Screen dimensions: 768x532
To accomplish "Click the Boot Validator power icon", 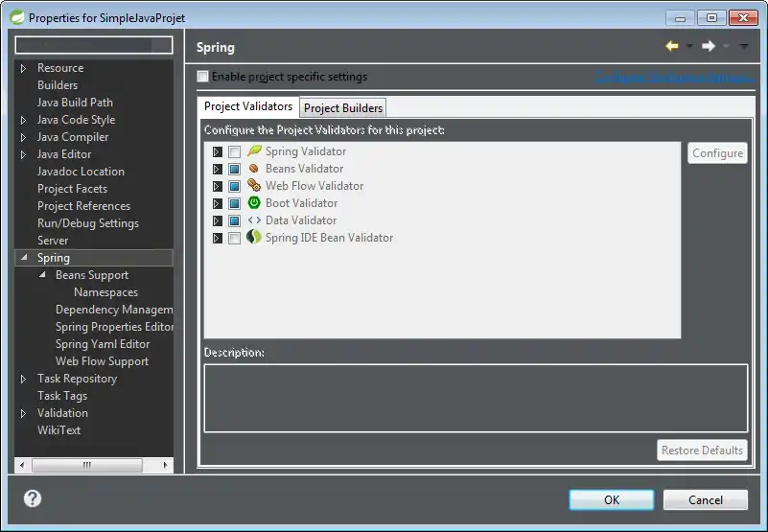I will point(254,203).
